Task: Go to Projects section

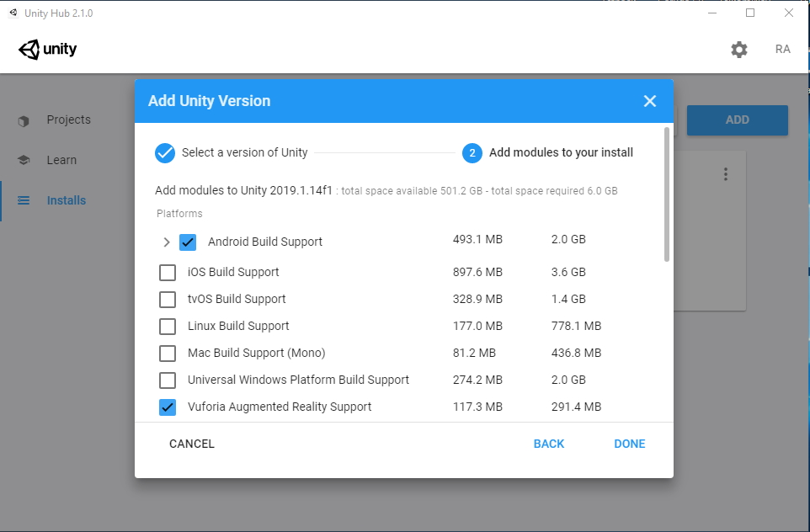Action: pyautogui.click(x=69, y=120)
